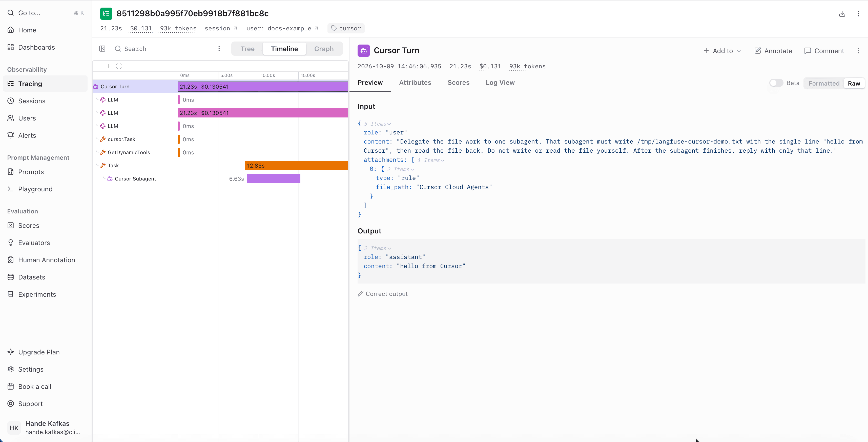The height and width of the screenshot is (442, 868).
Task: Open Cursor Turn observation kebab menu
Action: [x=858, y=51]
